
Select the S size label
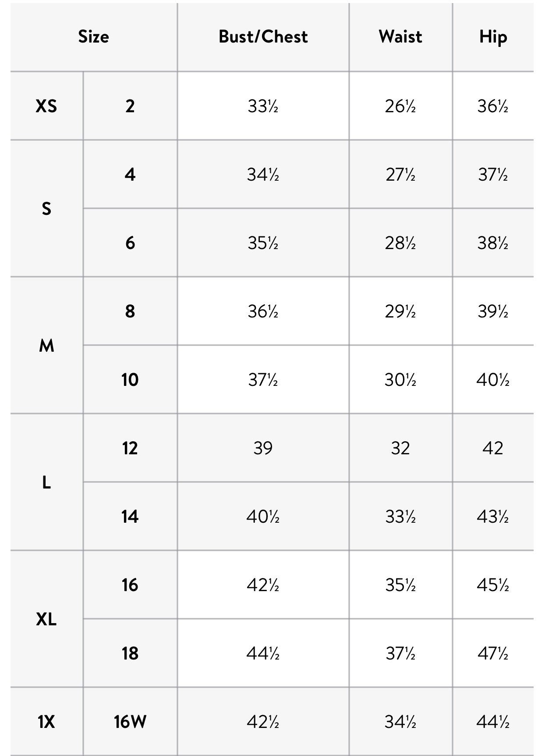[x=46, y=209]
